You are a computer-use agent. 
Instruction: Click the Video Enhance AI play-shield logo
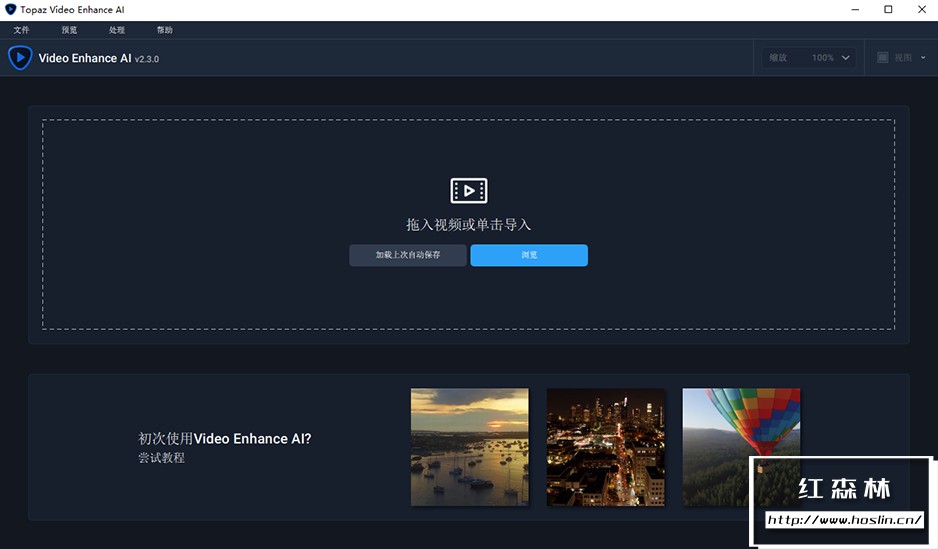(x=20, y=58)
